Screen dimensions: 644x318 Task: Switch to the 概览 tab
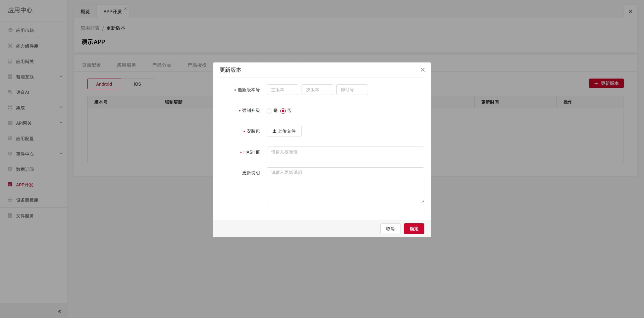pyautogui.click(x=85, y=12)
